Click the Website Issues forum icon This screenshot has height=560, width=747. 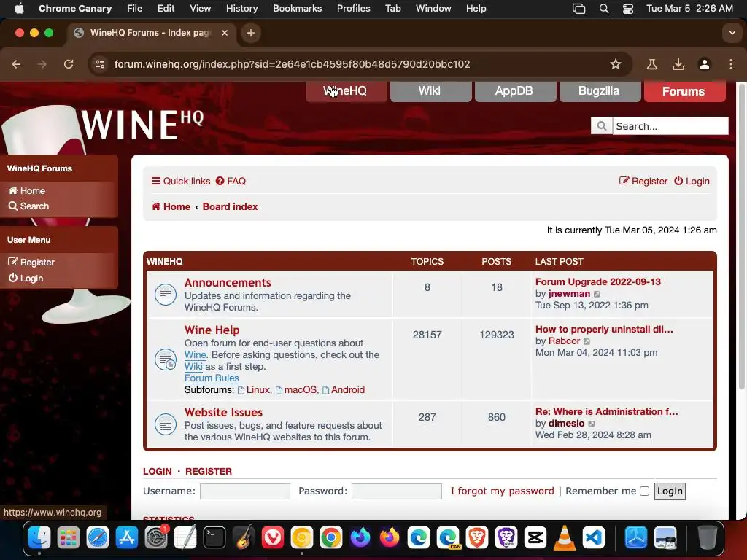point(166,424)
